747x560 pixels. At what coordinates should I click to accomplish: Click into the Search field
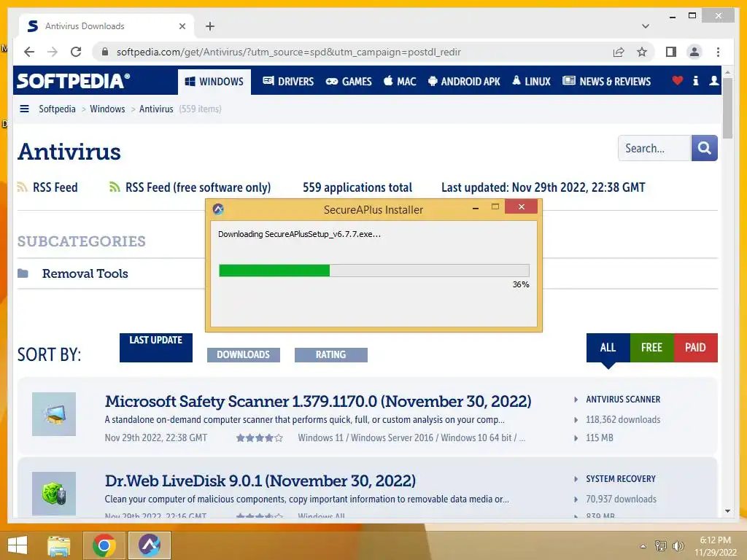[654, 148]
